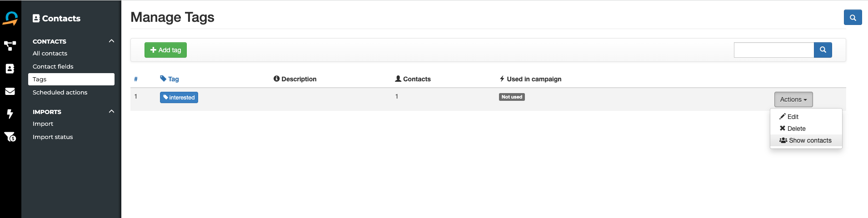This screenshot has width=868, height=218.
Task: Collapse the IMPORTS sidebar section
Action: tap(111, 111)
